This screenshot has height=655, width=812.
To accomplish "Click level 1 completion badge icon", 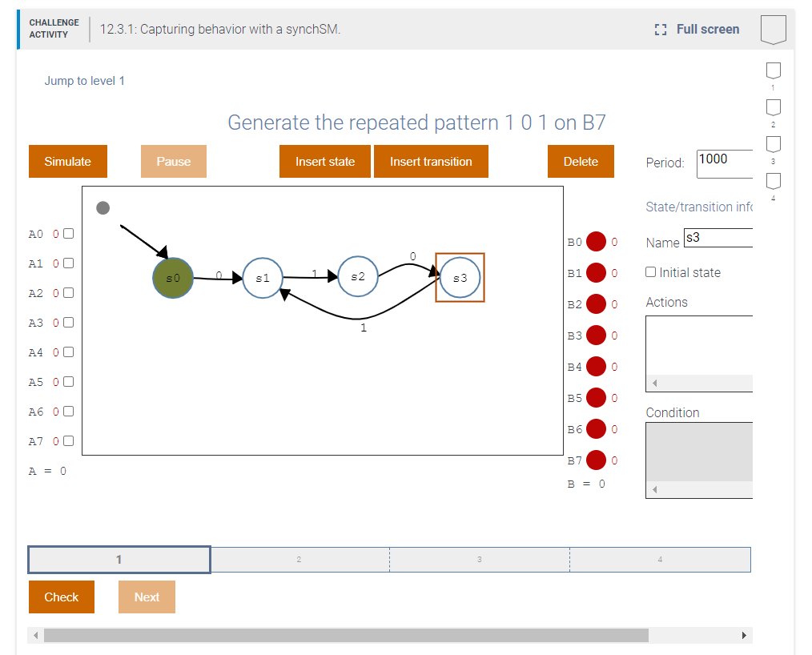I will 773,71.
